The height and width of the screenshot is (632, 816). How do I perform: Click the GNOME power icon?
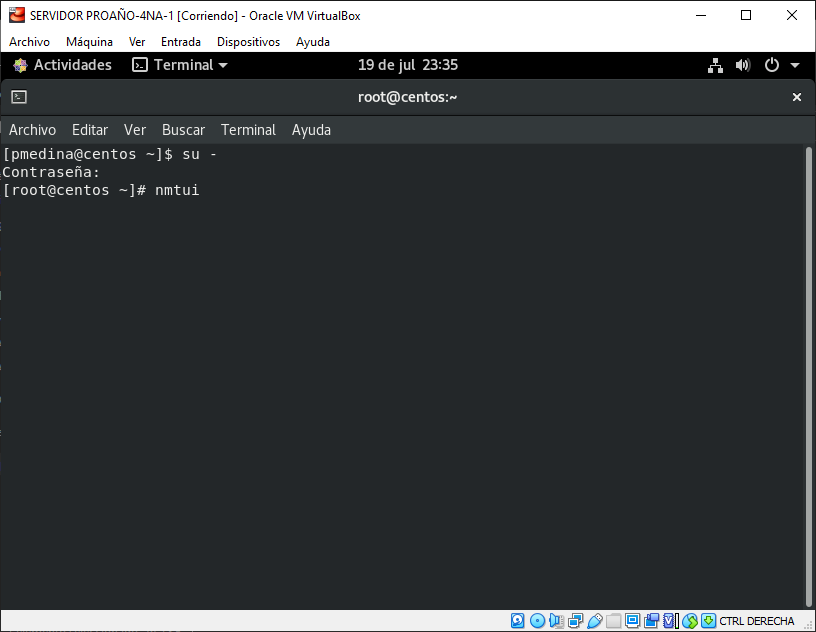pos(772,65)
